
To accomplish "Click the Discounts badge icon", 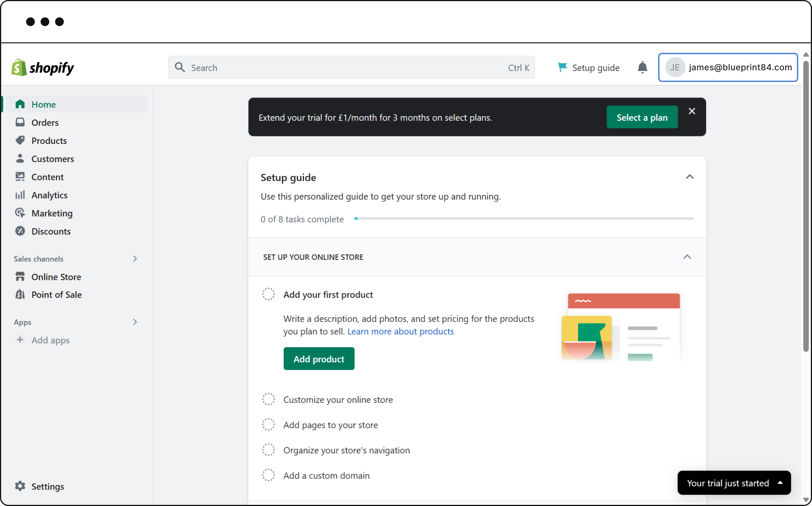I will pyautogui.click(x=20, y=231).
